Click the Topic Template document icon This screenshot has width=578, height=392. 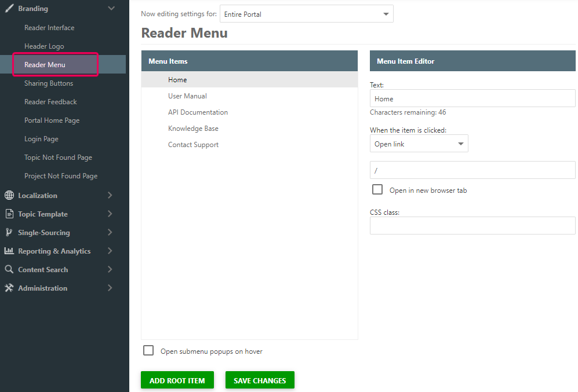coord(9,214)
